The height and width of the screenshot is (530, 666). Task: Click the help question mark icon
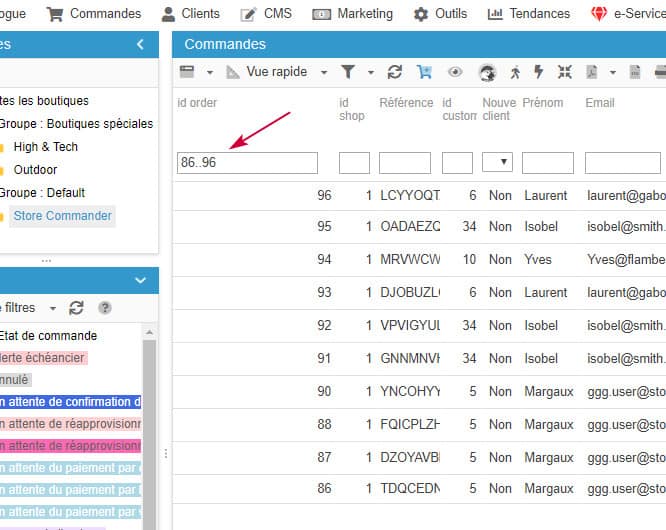click(x=105, y=308)
